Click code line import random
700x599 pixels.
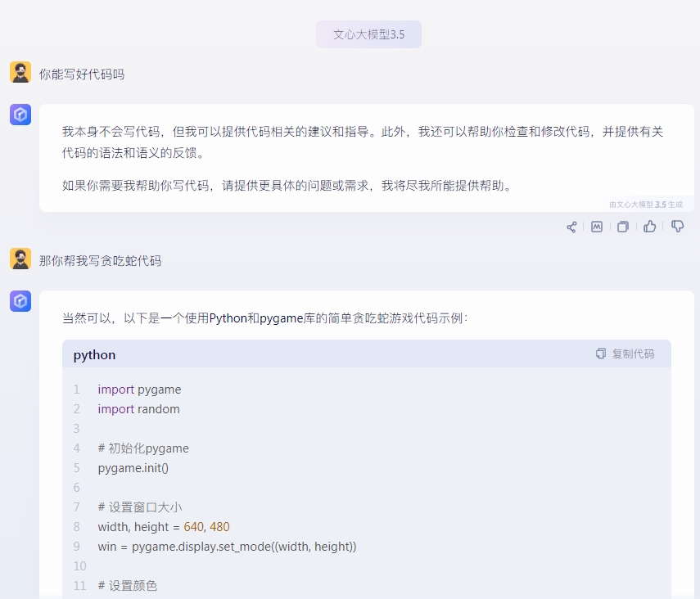(x=139, y=409)
